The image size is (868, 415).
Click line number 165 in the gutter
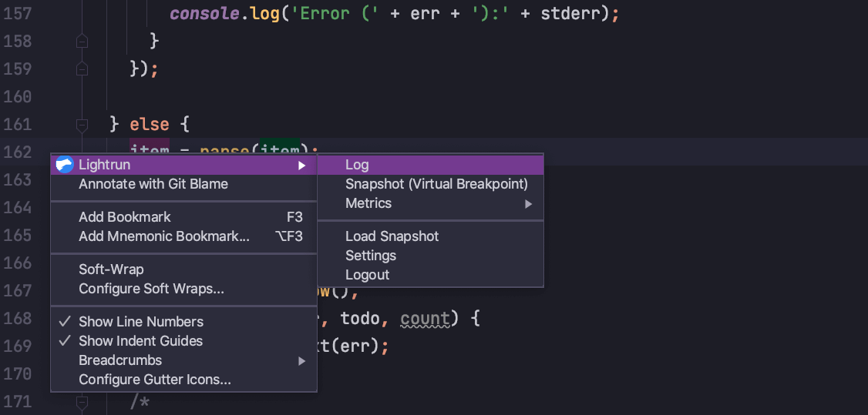click(x=16, y=235)
